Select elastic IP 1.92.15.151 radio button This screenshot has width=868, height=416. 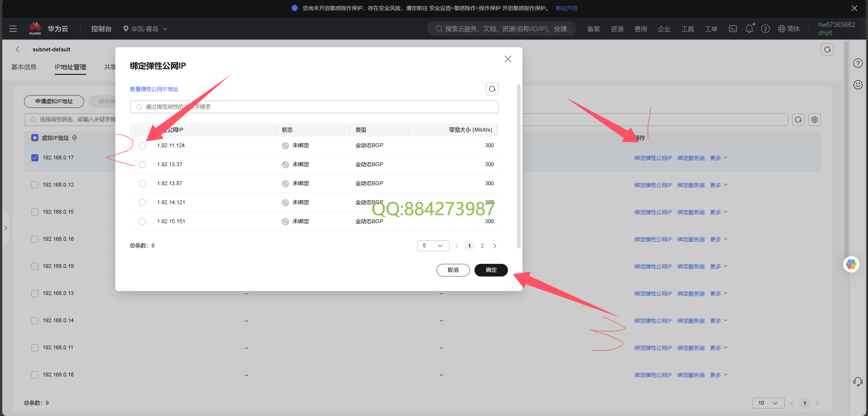tap(142, 221)
